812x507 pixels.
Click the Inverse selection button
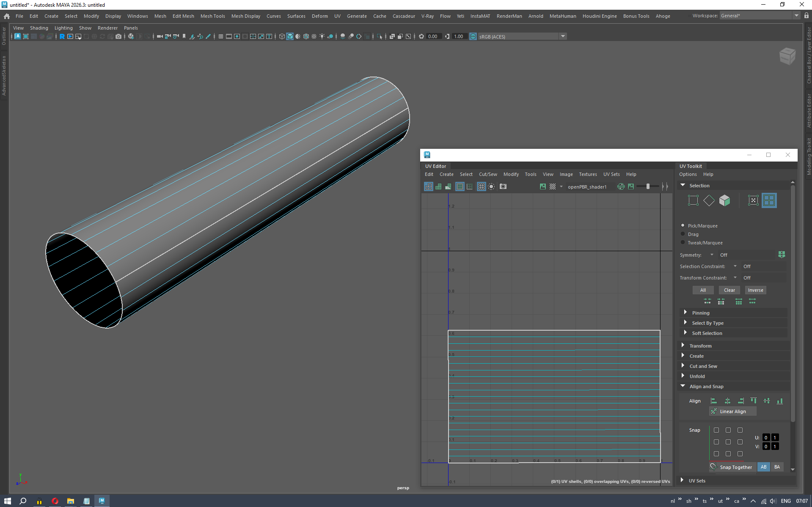point(755,290)
